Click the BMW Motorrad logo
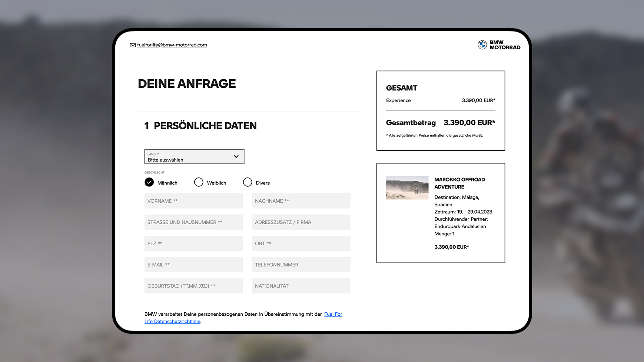This screenshot has width=644, height=362. pyautogui.click(x=499, y=45)
